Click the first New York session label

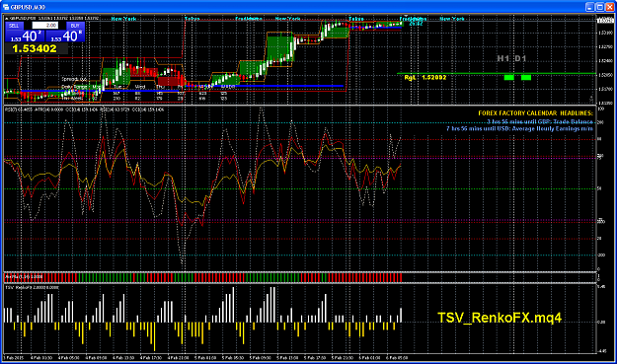123,19
